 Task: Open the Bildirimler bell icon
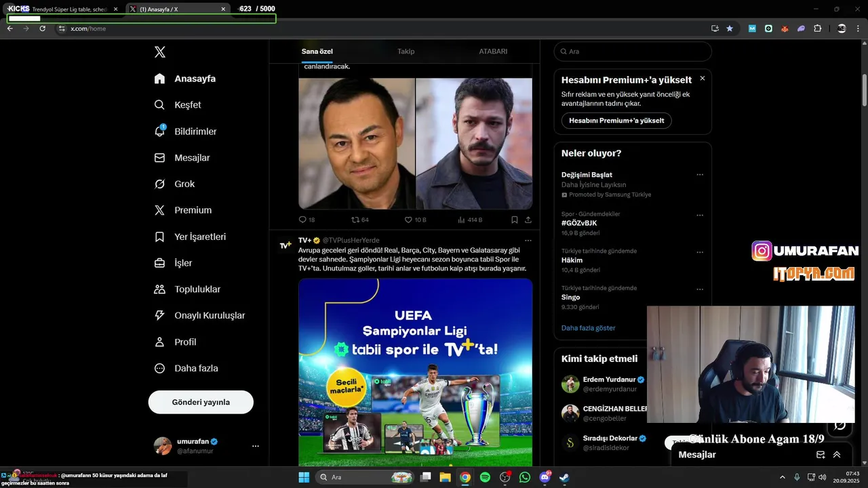pyautogui.click(x=160, y=131)
